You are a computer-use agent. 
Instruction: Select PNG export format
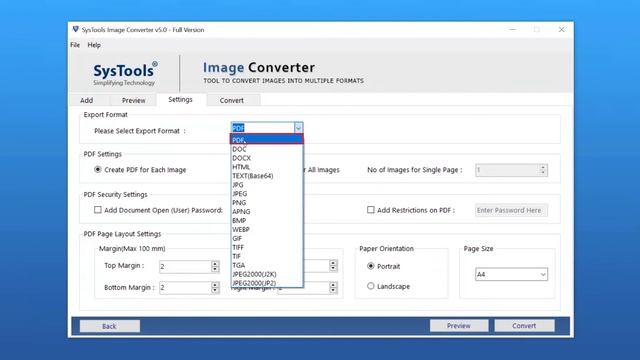point(267,203)
